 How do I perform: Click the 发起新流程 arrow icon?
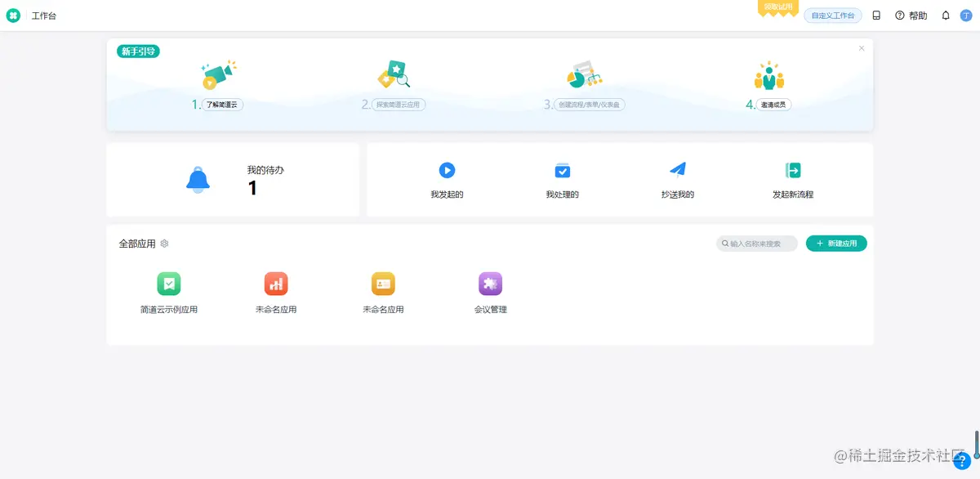pos(793,170)
